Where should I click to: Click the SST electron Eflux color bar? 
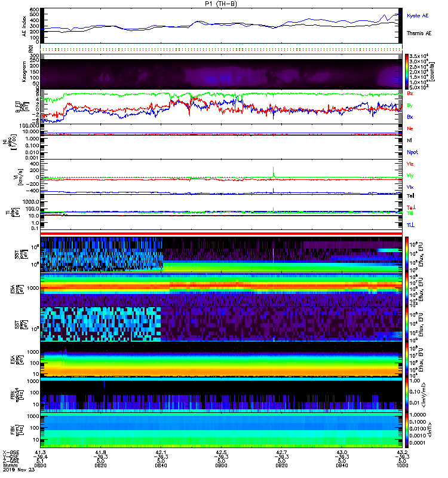click(x=407, y=324)
